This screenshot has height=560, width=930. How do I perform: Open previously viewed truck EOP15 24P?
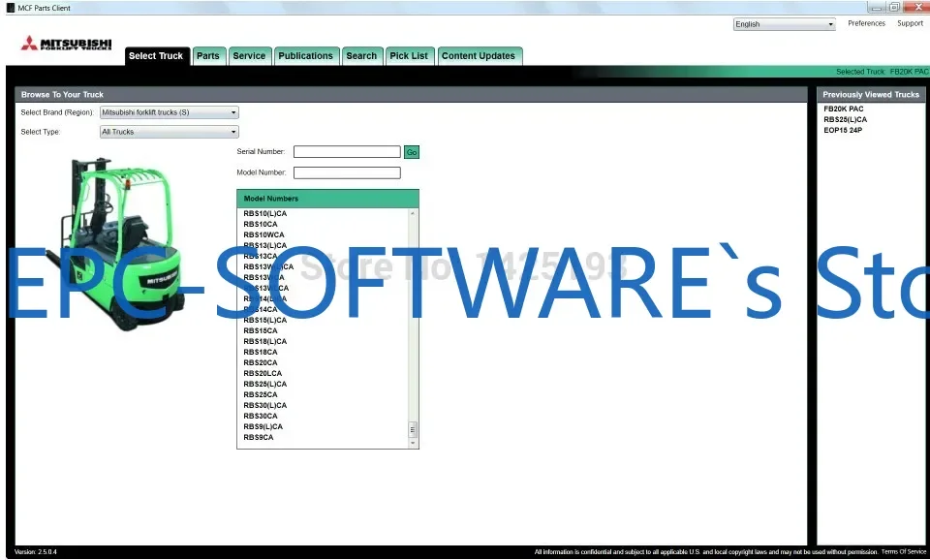click(843, 131)
